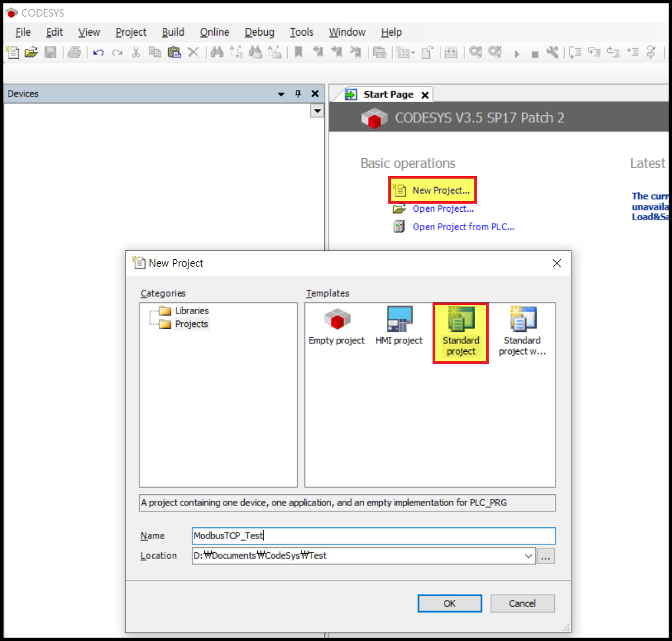Click Open Project from PLC... link
672x641 pixels.
tap(463, 227)
